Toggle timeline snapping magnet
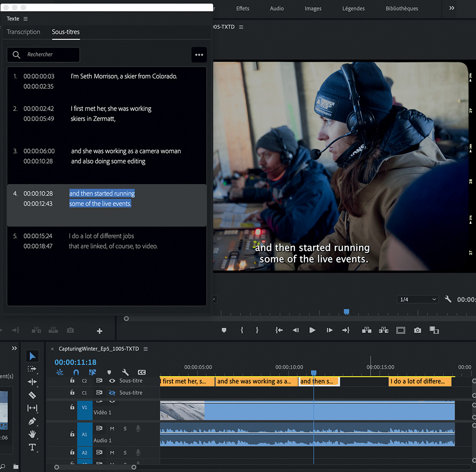The image size is (476, 472). point(76,372)
